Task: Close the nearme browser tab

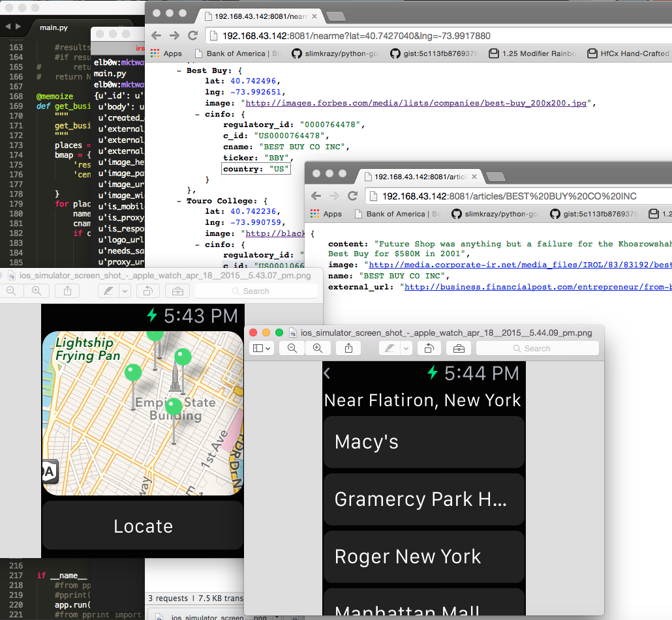Action: click(314, 16)
